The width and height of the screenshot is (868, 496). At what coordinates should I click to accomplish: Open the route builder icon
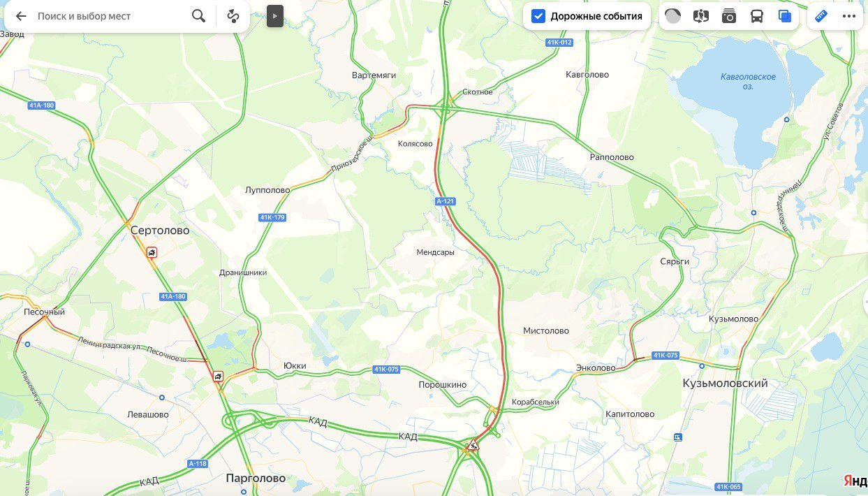click(x=233, y=16)
